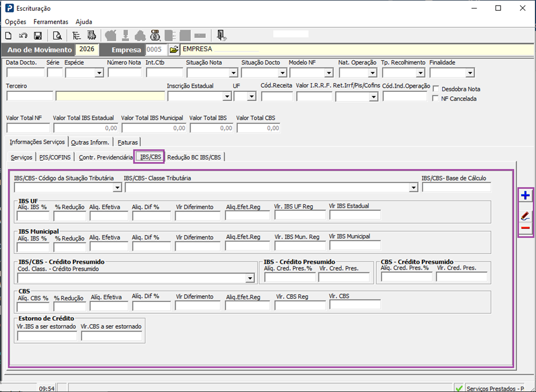
Task: Click the CTB money bag icon
Action: click(155, 35)
